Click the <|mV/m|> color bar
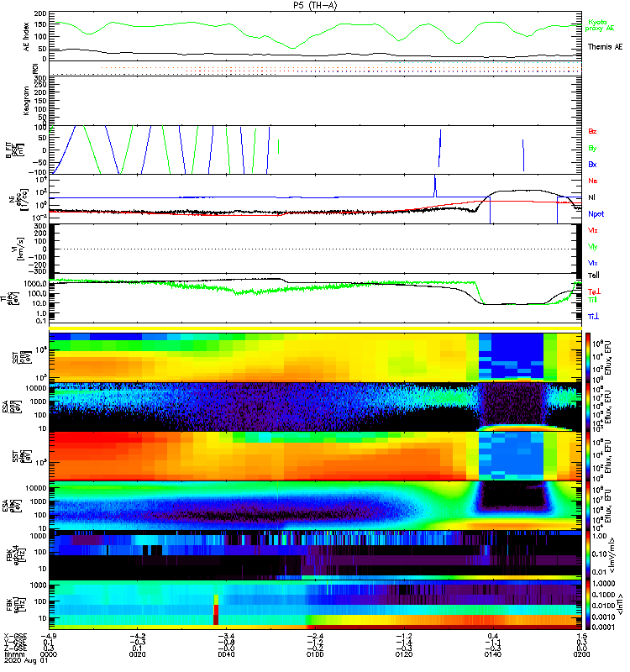Screen dimensions: 630x672 588,555
